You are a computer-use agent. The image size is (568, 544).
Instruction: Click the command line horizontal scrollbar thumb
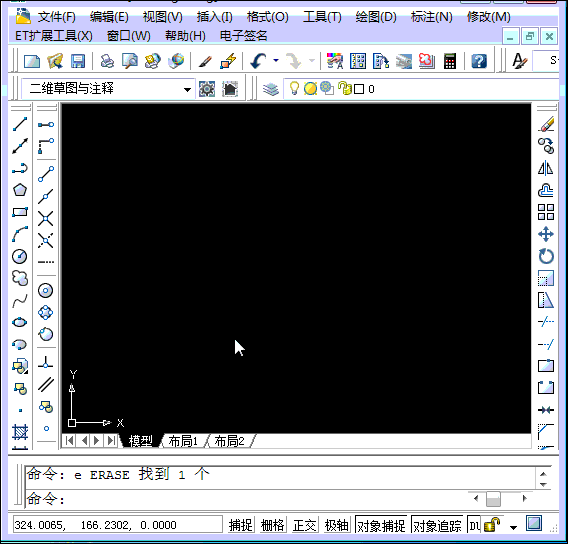coord(493,499)
